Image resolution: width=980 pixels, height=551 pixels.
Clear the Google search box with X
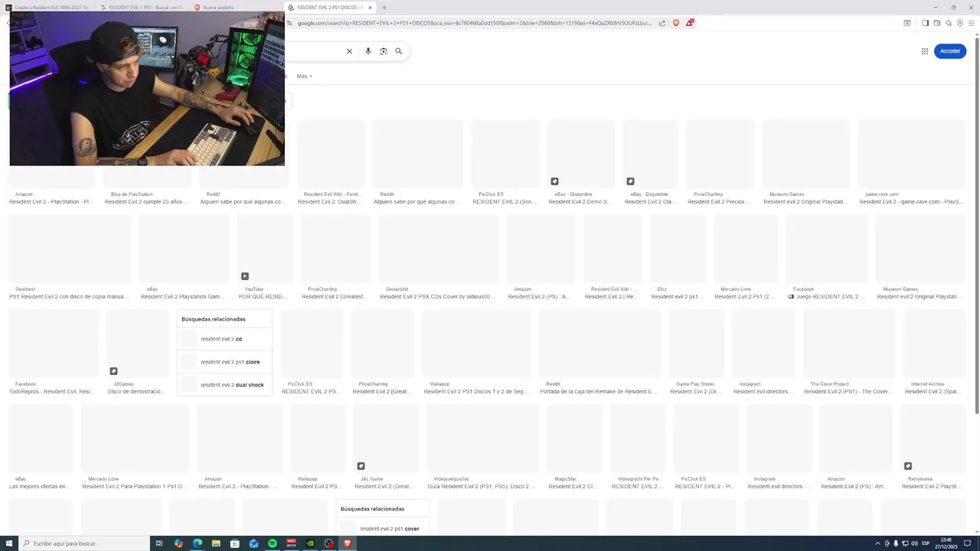click(x=349, y=51)
